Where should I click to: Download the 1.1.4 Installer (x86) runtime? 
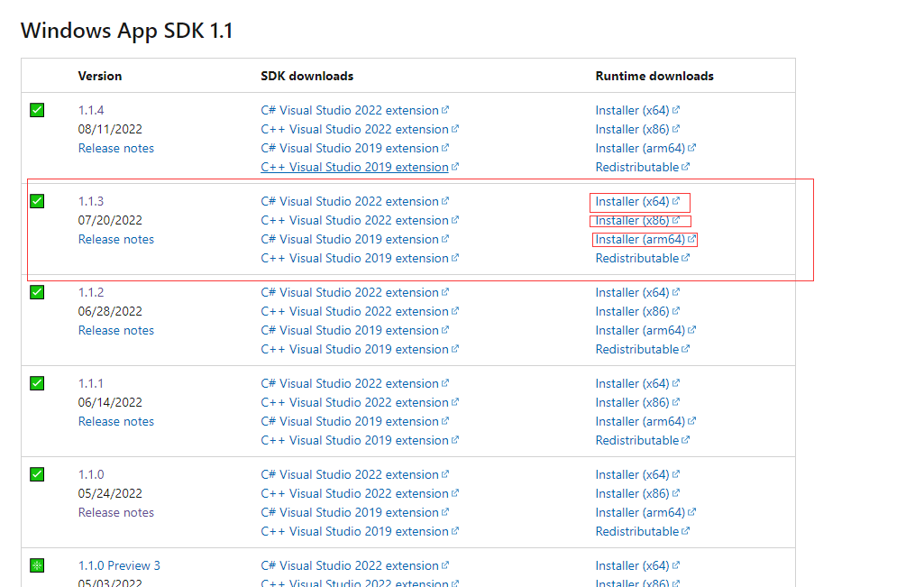coord(637,129)
